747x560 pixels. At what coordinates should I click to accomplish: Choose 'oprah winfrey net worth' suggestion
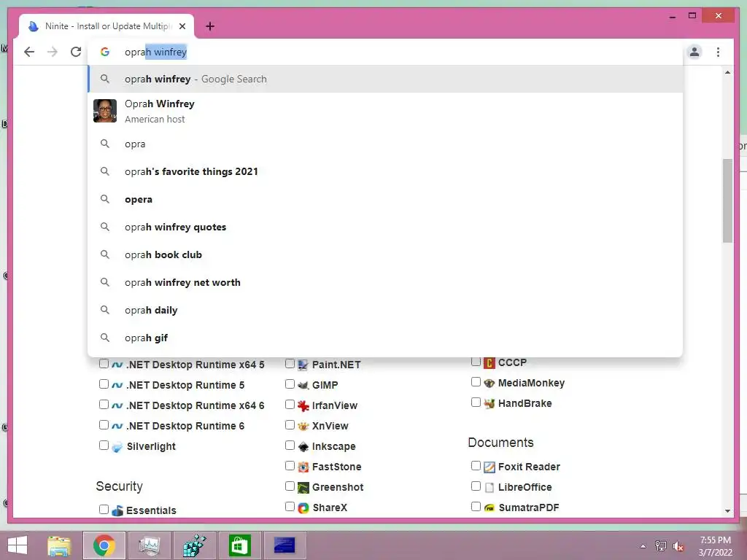coord(385,282)
